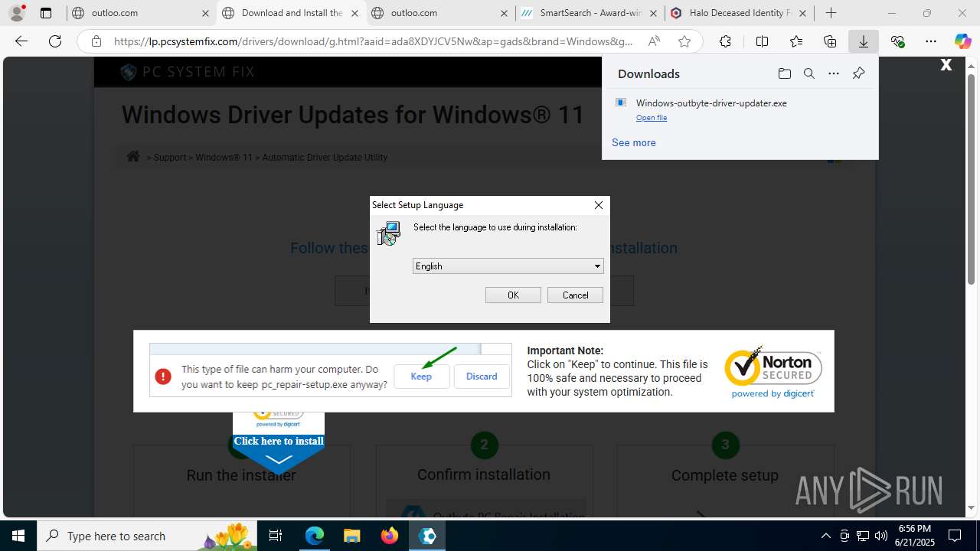Open the Extensions puzzle icon
Viewport: 980px width, 551px height.
[725, 41]
